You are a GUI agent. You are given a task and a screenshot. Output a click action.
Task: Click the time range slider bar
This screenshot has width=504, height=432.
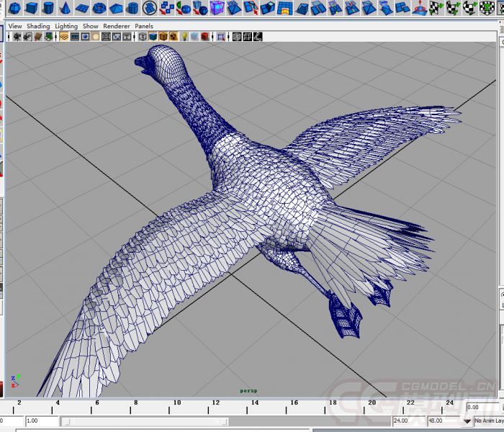coord(144,421)
